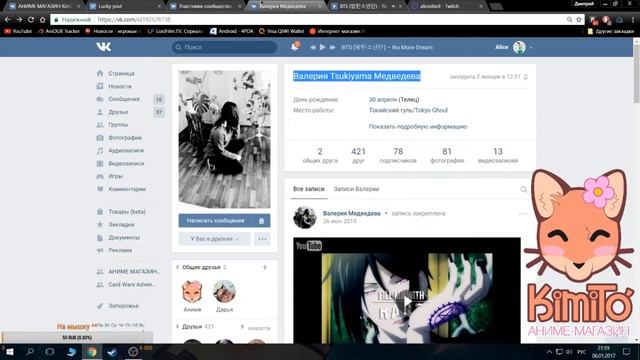Open Сообщения in left menu
Viewport: 640px width, 360px height.
[124, 99]
